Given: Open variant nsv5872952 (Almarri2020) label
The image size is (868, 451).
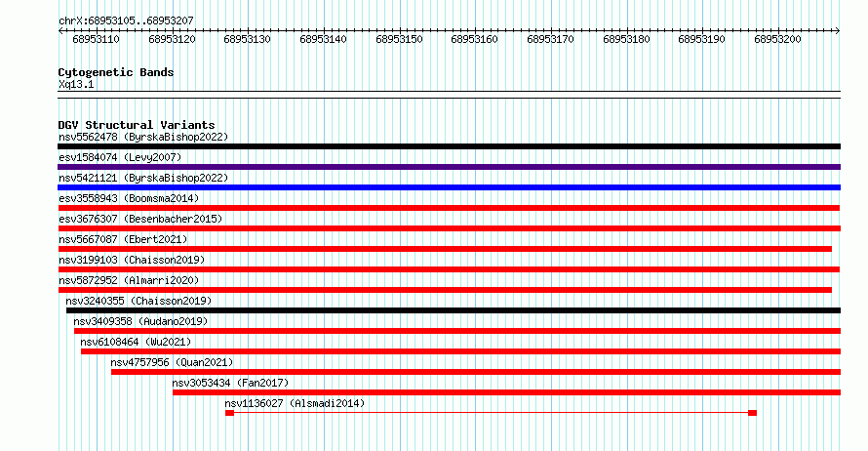Looking at the screenshot, I should (129, 280).
